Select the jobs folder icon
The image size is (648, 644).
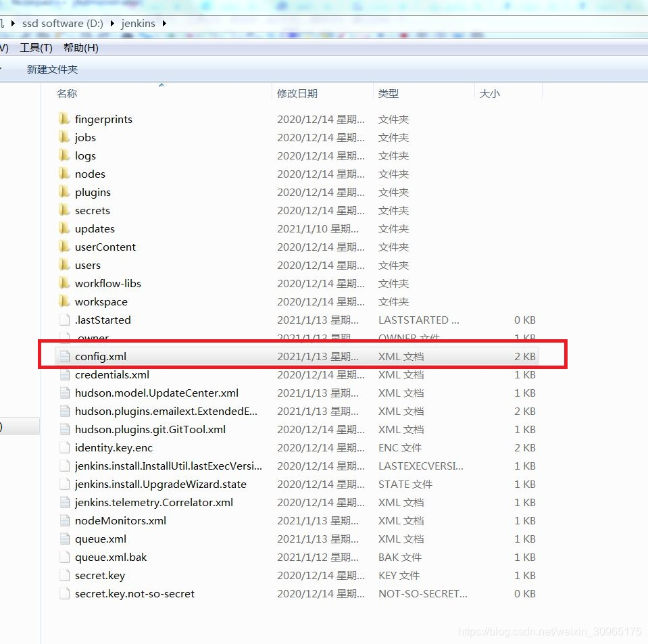coord(64,137)
